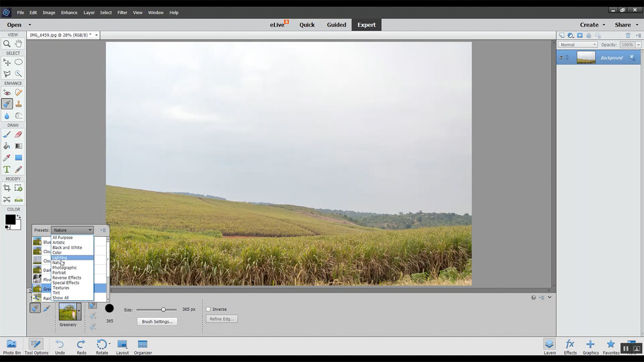Image resolution: width=644 pixels, height=362 pixels.
Task: Switch to the Guided tab
Action: point(336,25)
